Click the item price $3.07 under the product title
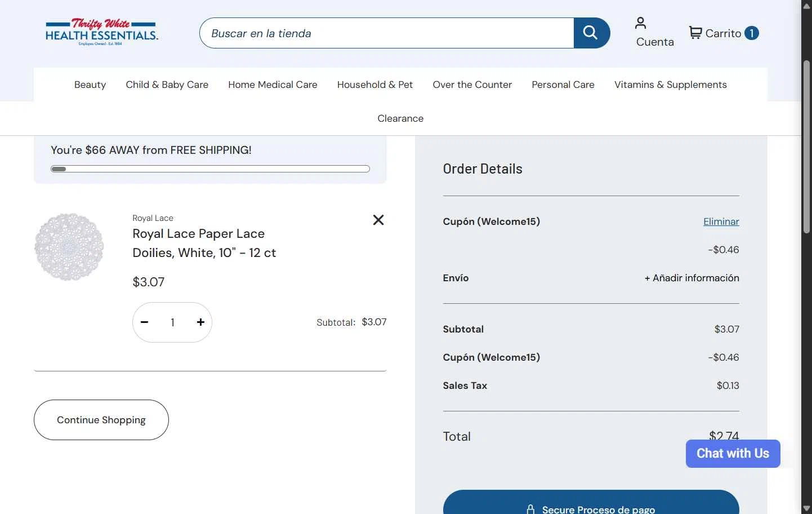 pyautogui.click(x=149, y=282)
